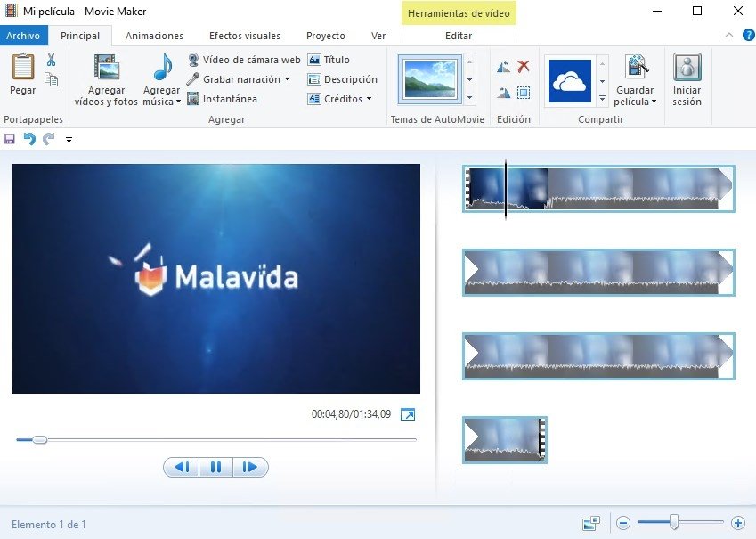The image size is (756, 539).
Task: Save the project with the disk icon
Action: click(x=10, y=139)
